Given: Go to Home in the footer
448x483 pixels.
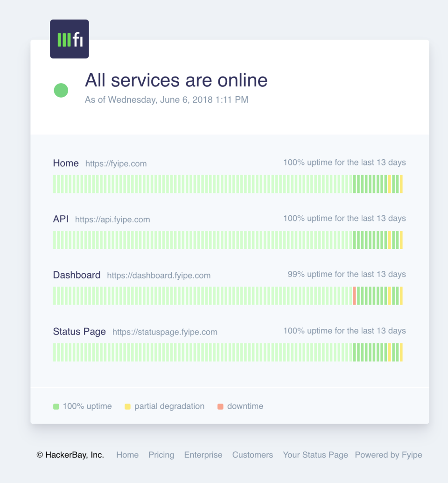Looking at the screenshot, I should 127,455.
